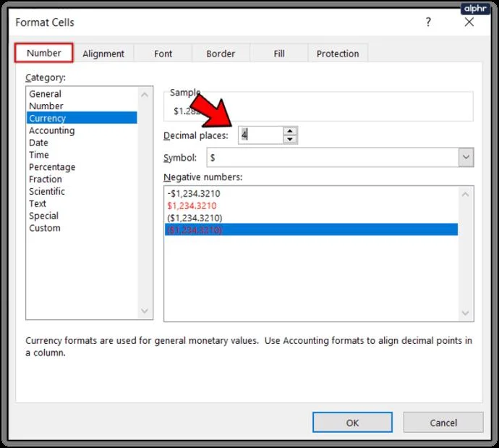Select -$1,234.3210 negative number format
The image size is (499, 448).
(194, 193)
